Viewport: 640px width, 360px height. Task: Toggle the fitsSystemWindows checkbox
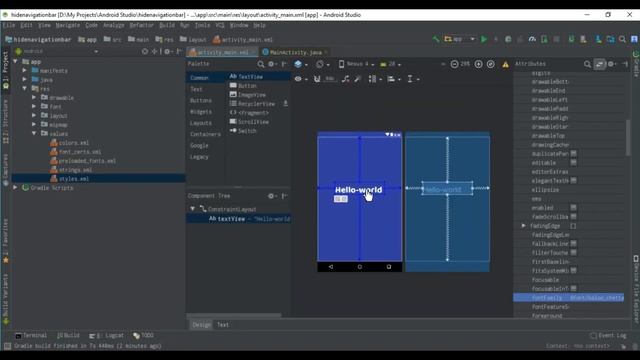click(573, 270)
